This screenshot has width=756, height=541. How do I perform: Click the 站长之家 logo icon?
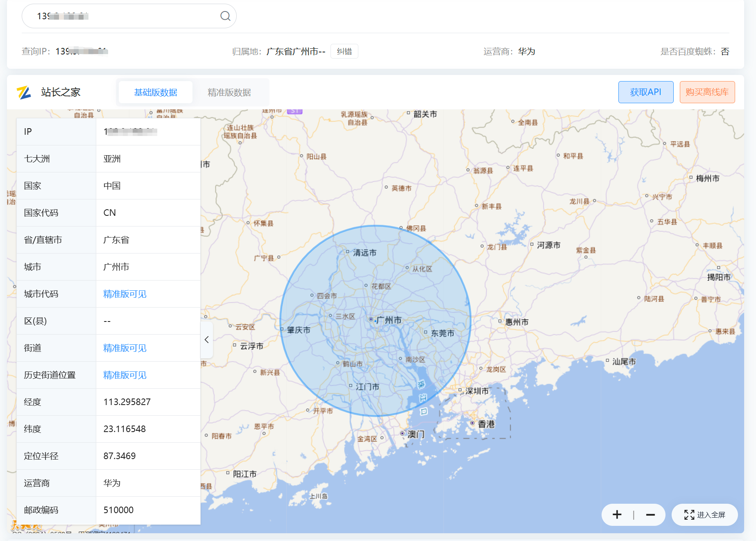(x=24, y=92)
